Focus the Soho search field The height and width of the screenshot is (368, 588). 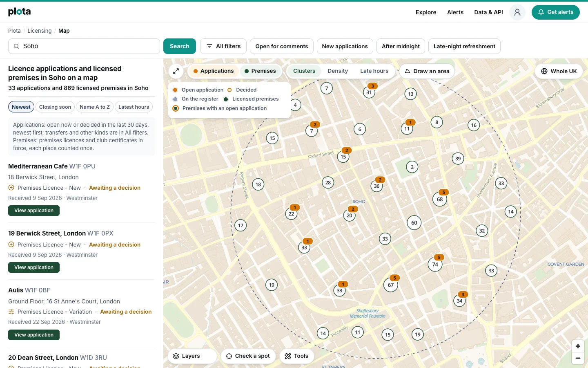[84, 46]
